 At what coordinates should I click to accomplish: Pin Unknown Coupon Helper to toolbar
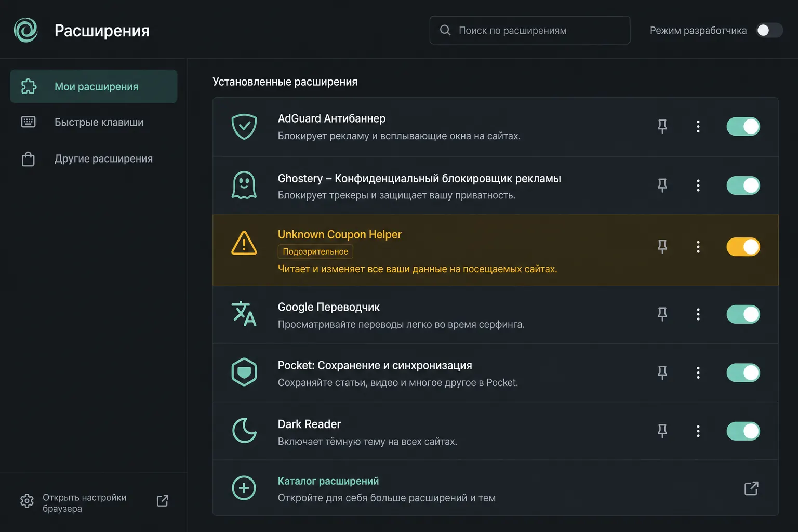click(662, 247)
